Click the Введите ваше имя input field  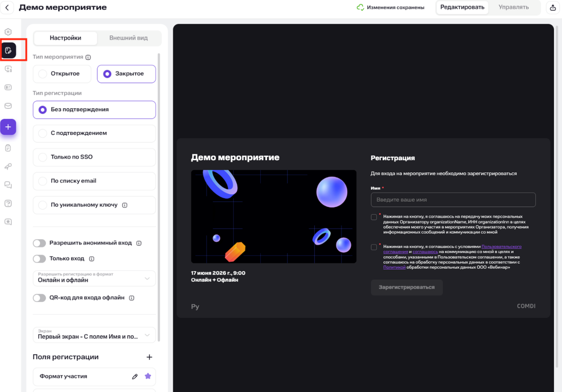point(453,199)
